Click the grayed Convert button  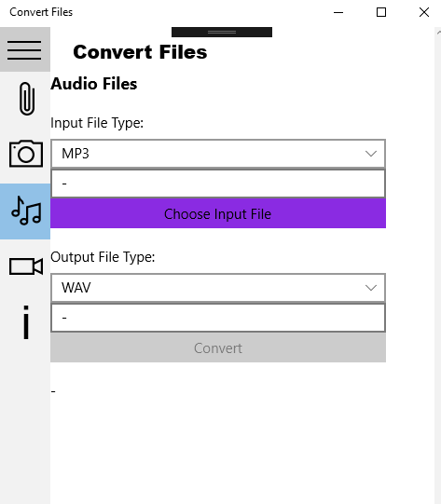point(218,347)
